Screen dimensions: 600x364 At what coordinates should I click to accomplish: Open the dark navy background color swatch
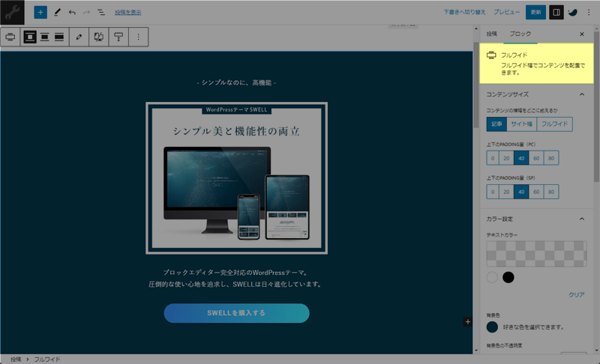point(492,327)
